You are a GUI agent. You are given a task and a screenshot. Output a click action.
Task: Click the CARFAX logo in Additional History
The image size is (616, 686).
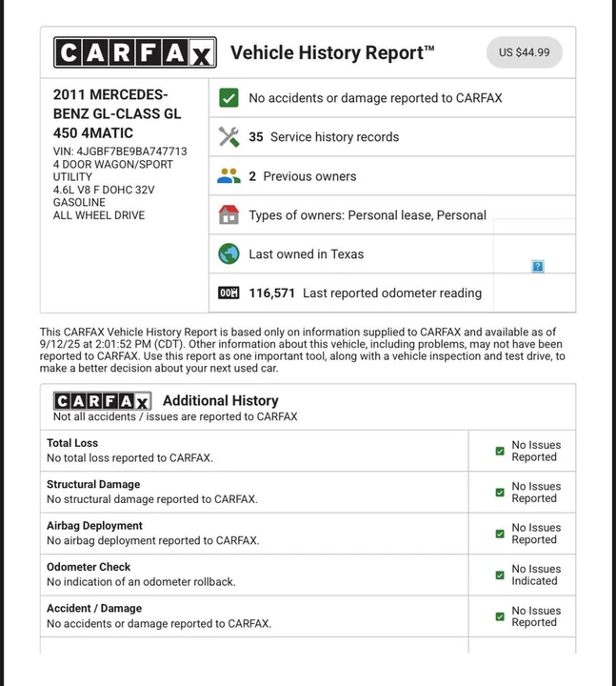[x=102, y=400]
